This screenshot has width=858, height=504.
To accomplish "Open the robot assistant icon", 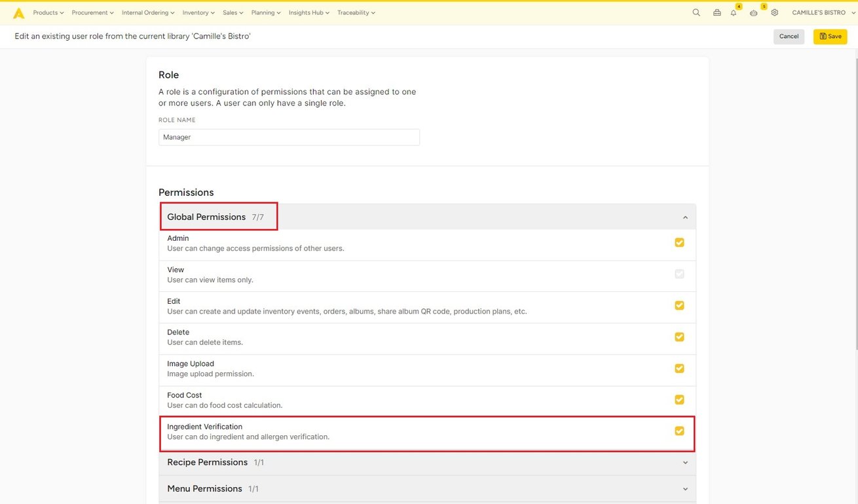I will tap(754, 12).
